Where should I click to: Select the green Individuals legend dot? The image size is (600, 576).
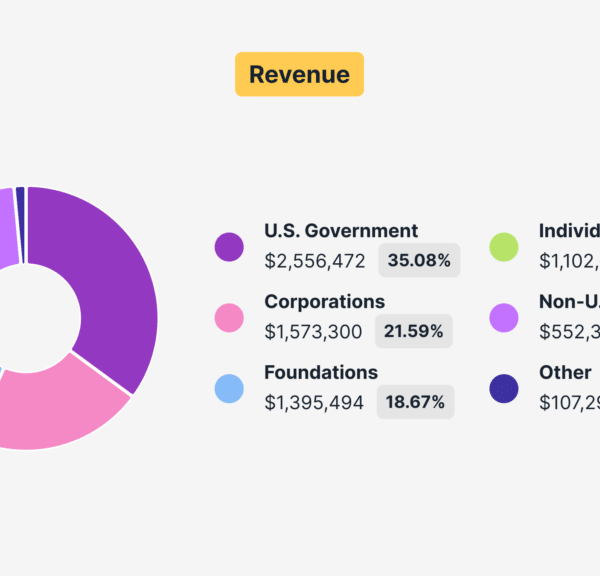click(503, 246)
